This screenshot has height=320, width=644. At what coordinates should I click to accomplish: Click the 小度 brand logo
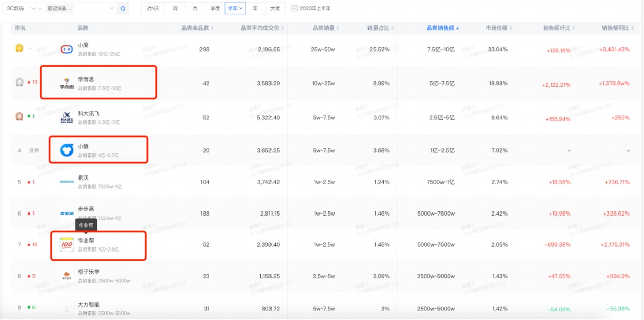pyautogui.click(x=66, y=49)
